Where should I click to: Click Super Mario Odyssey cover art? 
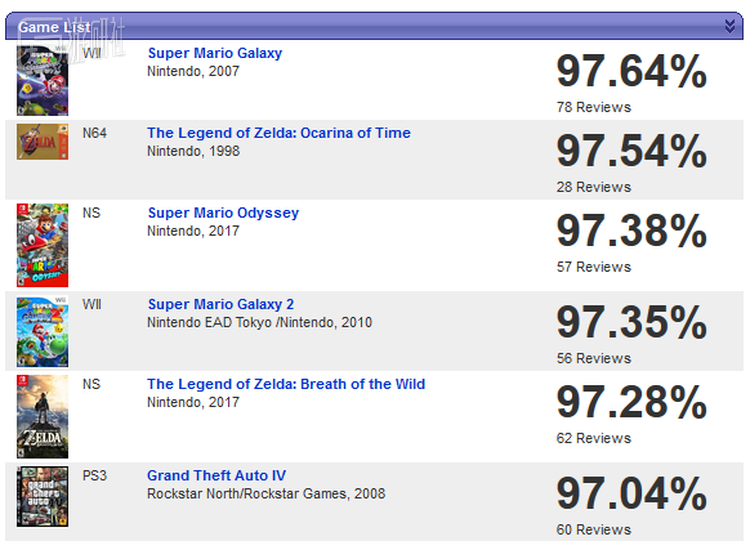[x=42, y=245]
